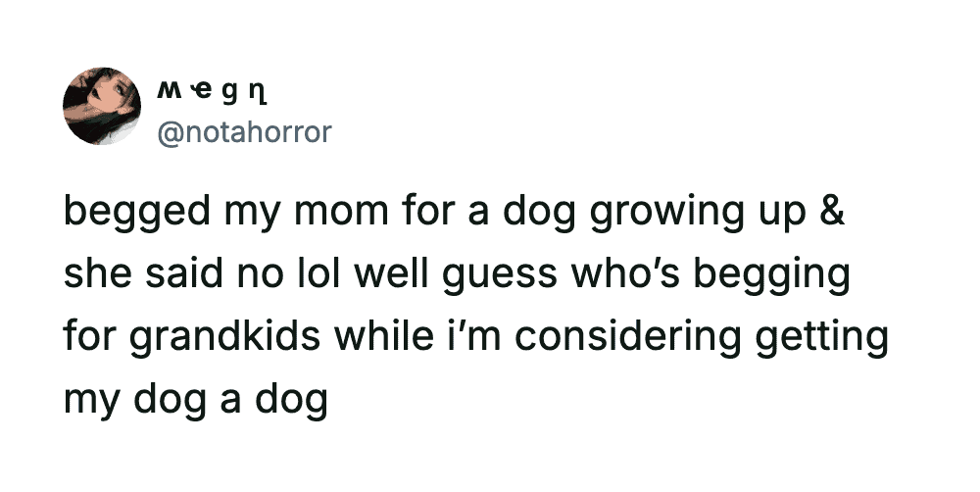Open the display name above the handle
This screenshot has width=980, height=492.
click(x=215, y=93)
